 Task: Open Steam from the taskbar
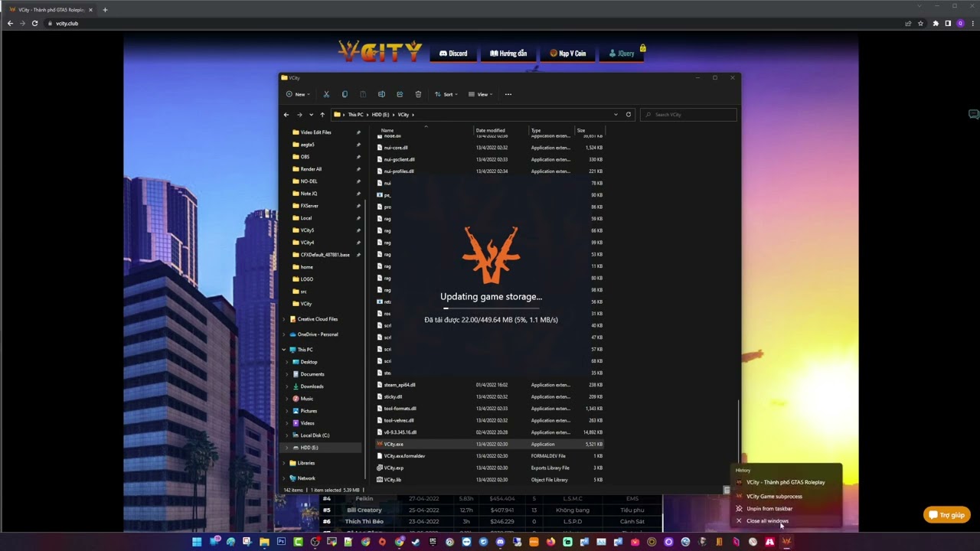[x=415, y=542]
